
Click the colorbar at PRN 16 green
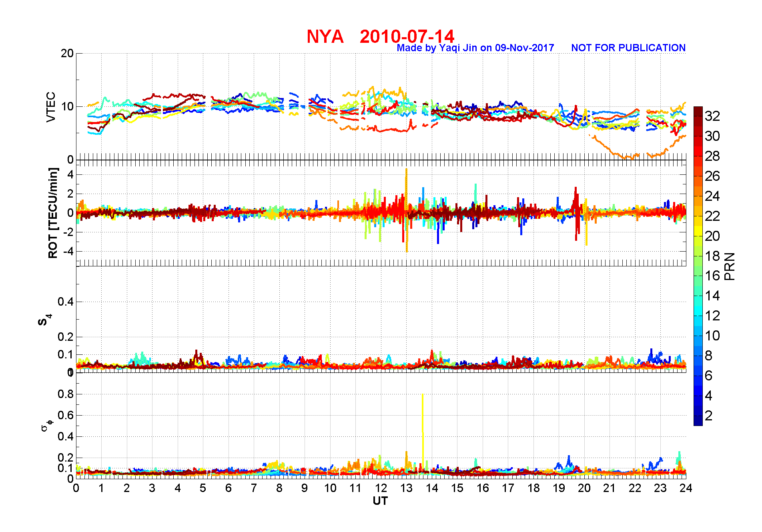698,276
